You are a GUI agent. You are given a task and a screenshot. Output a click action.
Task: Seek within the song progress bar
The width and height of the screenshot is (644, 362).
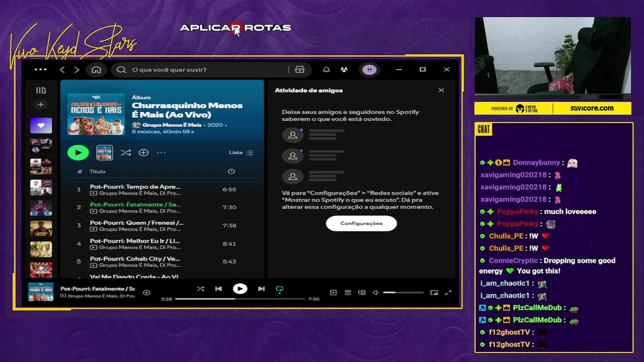(x=240, y=299)
